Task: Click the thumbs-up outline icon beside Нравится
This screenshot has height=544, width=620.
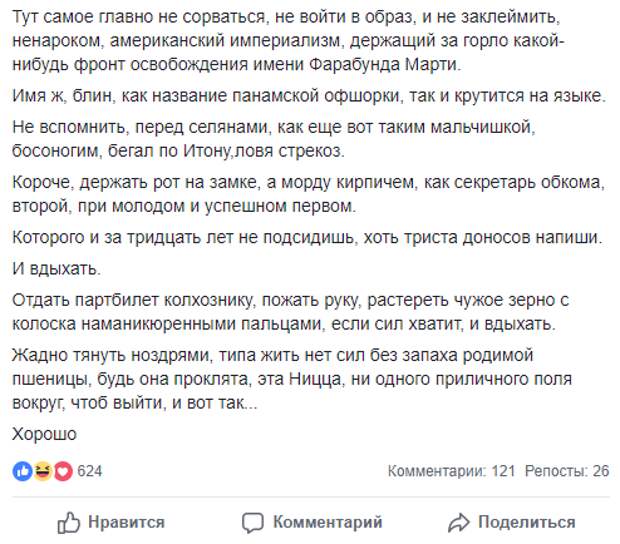Action: click(x=69, y=523)
